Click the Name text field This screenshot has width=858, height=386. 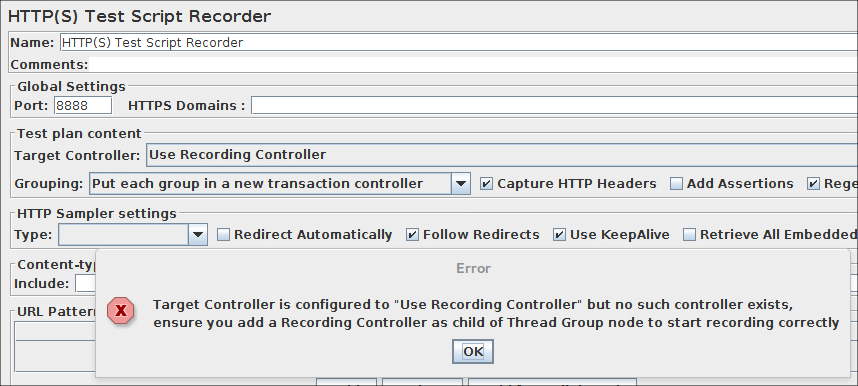pyautogui.click(x=459, y=42)
